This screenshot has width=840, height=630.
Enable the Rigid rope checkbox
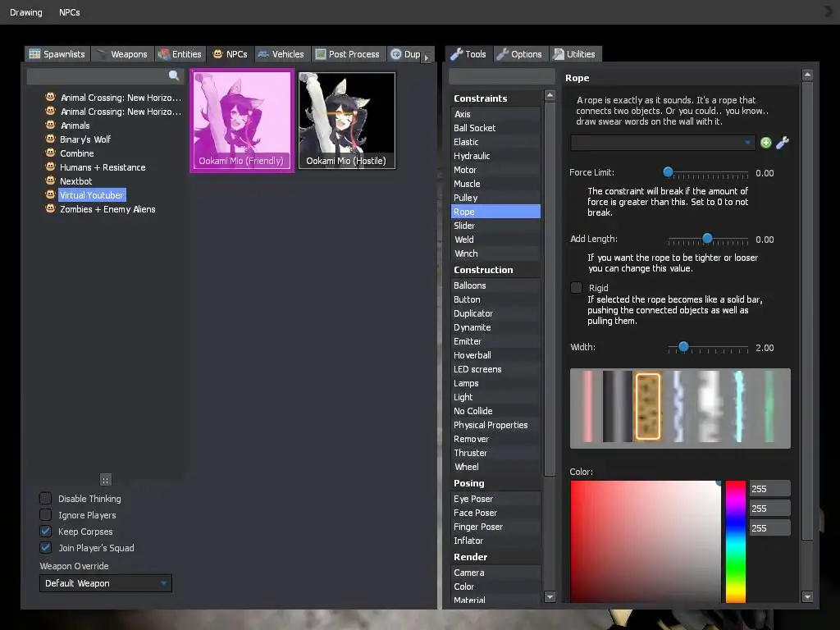coord(577,288)
